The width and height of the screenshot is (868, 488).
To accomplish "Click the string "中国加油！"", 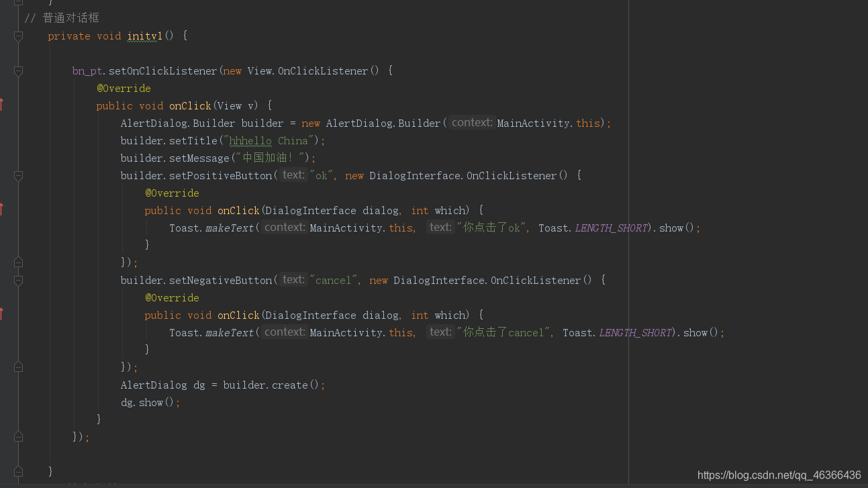I will tap(270, 158).
